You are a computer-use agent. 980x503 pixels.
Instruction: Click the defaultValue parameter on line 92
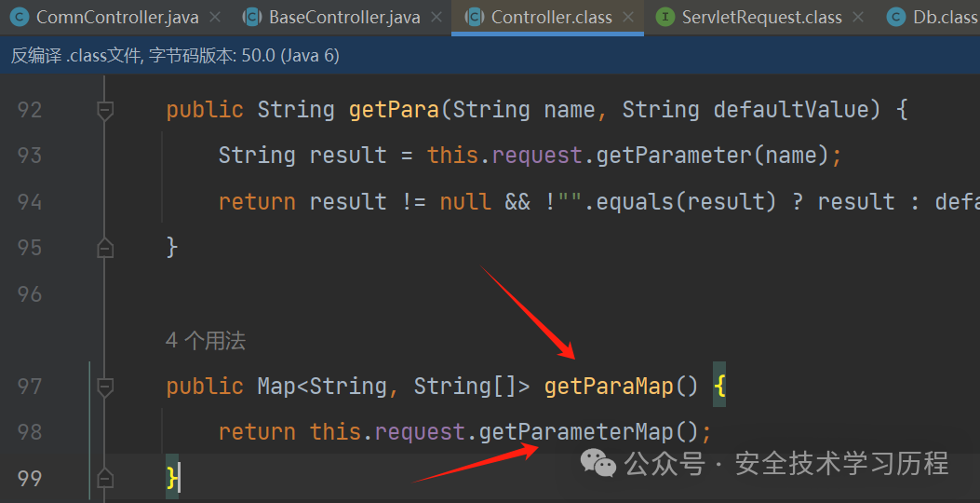[x=791, y=110]
